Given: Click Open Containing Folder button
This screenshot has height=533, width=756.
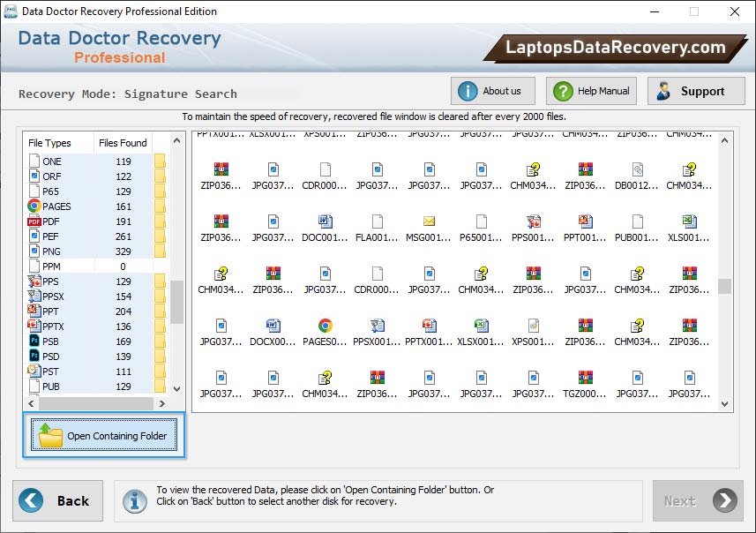Looking at the screenshot, I should coord(104,435).
